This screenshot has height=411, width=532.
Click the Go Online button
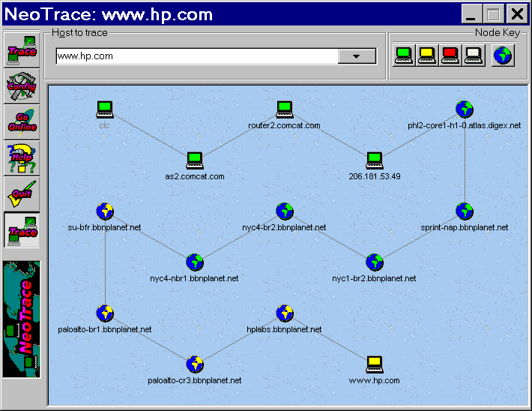pyautogui.click(x=22, y=122)
